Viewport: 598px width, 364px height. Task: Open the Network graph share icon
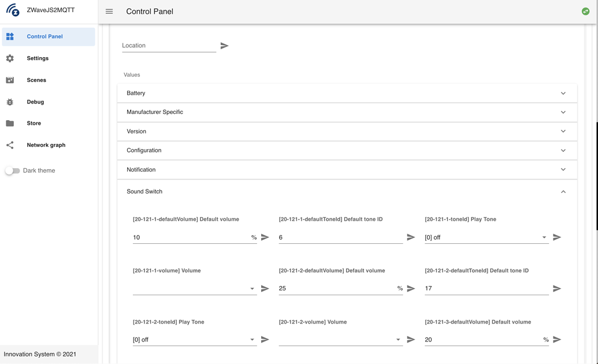(9, 144)
